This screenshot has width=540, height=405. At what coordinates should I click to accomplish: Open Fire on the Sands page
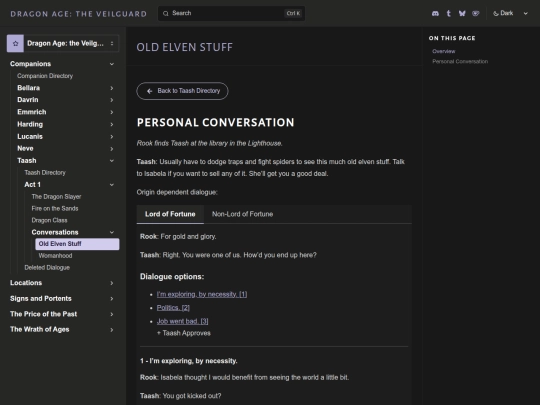(55, 208)
